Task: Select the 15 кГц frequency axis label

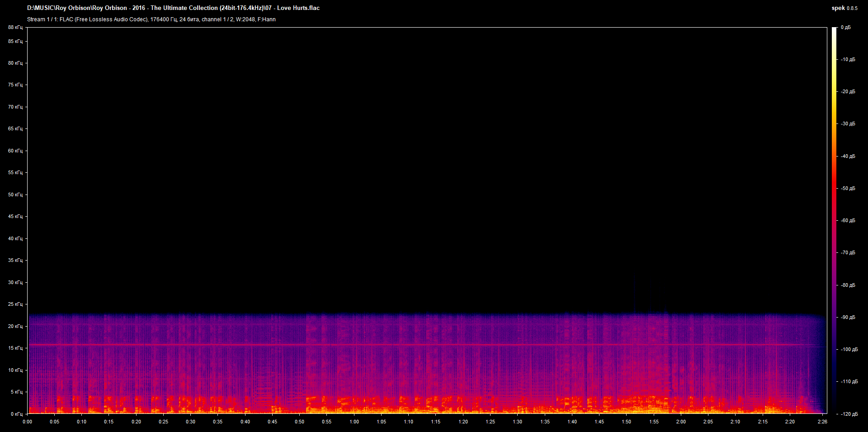Action: pos(15,348)
